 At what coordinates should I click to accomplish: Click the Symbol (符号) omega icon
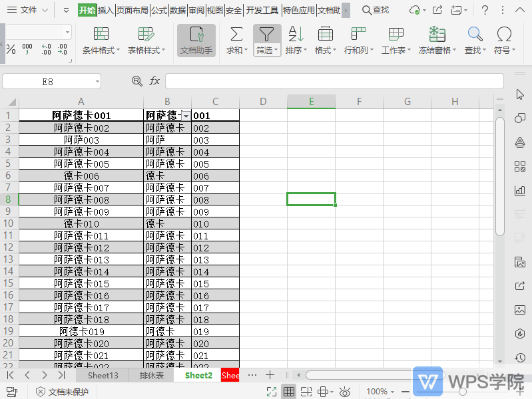[x=504, y=35]
